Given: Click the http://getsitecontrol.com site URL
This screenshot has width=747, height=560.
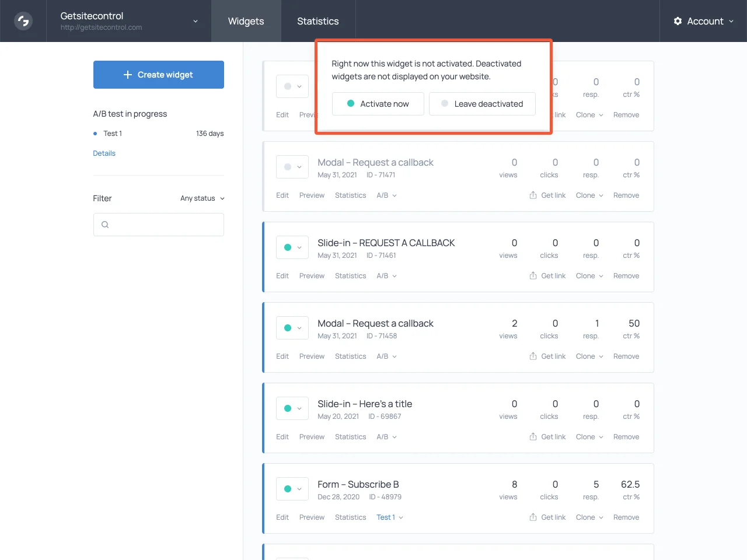Looking at the screenshot, I should point(102,27).
